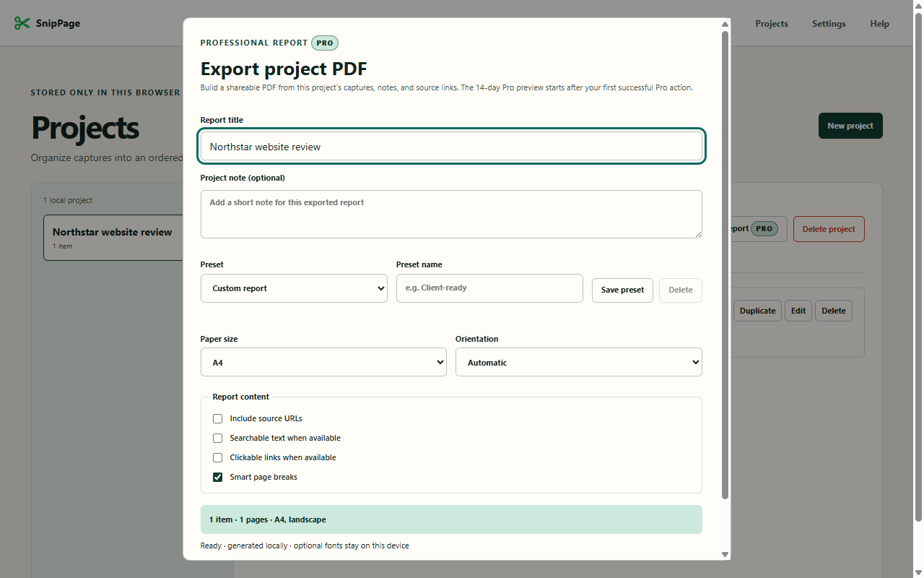
Task: Click the PRO badge beside Professional Report
Action: pos(325,43)
